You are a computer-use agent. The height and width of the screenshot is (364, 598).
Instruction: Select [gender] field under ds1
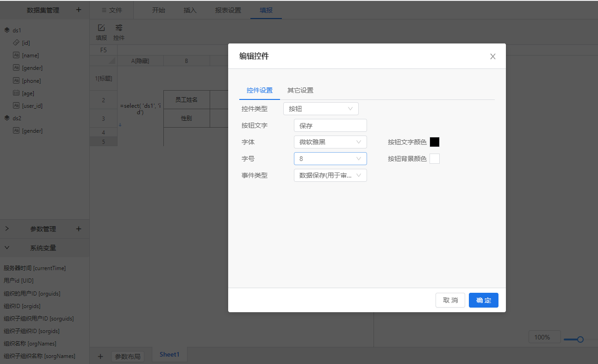(x=32, y=68)
